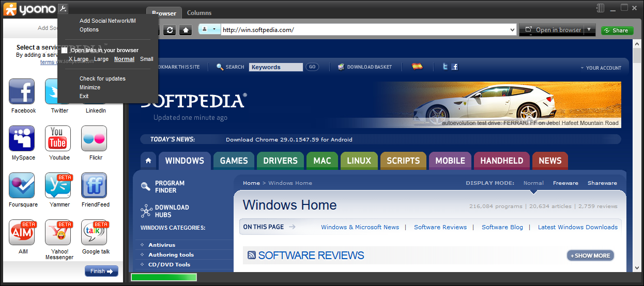Open the Drivers tab on Softpedia

tap(280, 161)
